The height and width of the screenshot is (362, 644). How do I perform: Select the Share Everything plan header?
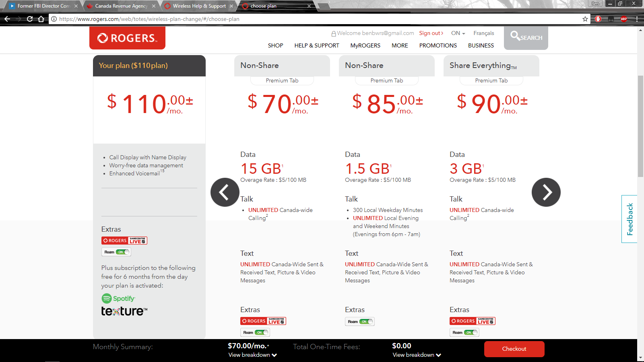(491, 66)
